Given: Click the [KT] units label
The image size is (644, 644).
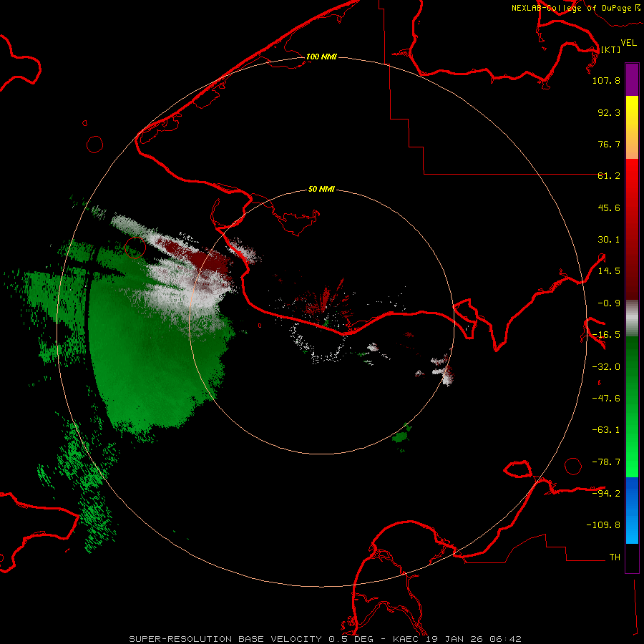Looking at the screenshot, I should 610,49.
